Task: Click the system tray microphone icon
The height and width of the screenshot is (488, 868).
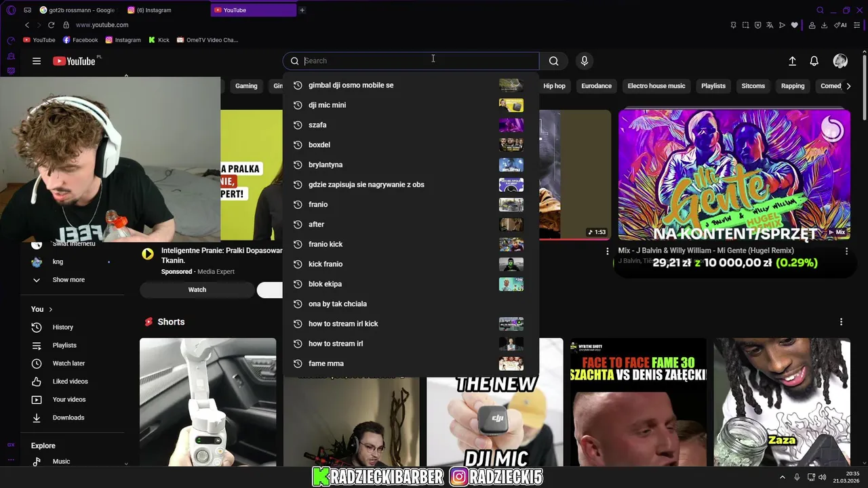Action: pos(797,478)
